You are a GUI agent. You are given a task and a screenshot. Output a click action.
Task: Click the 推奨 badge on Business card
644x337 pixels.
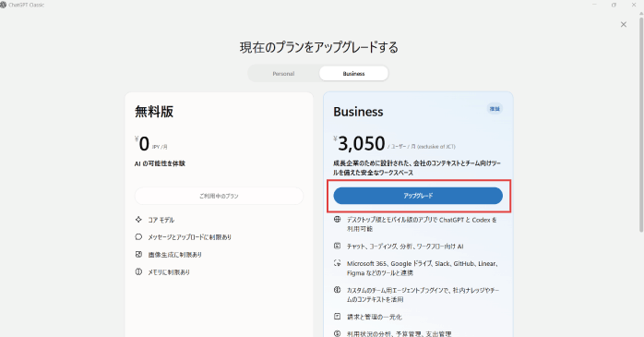point(495,109)
